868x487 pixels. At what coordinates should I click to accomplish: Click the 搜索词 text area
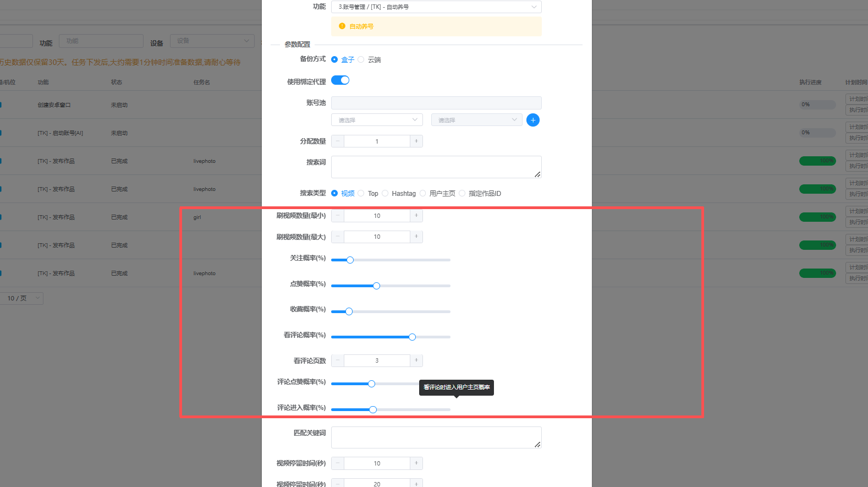(436, 167)
